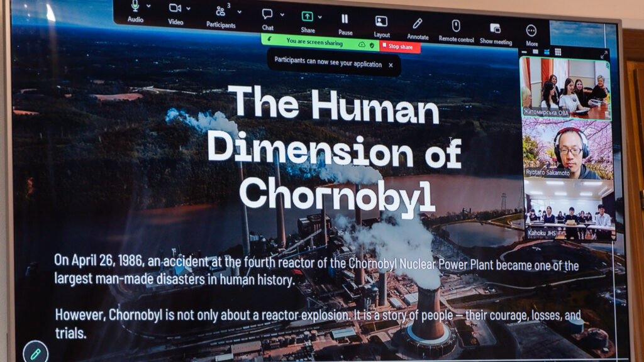Open the Participants panel
This screenshot has width=644, height=362.
(x=220, y=11)
